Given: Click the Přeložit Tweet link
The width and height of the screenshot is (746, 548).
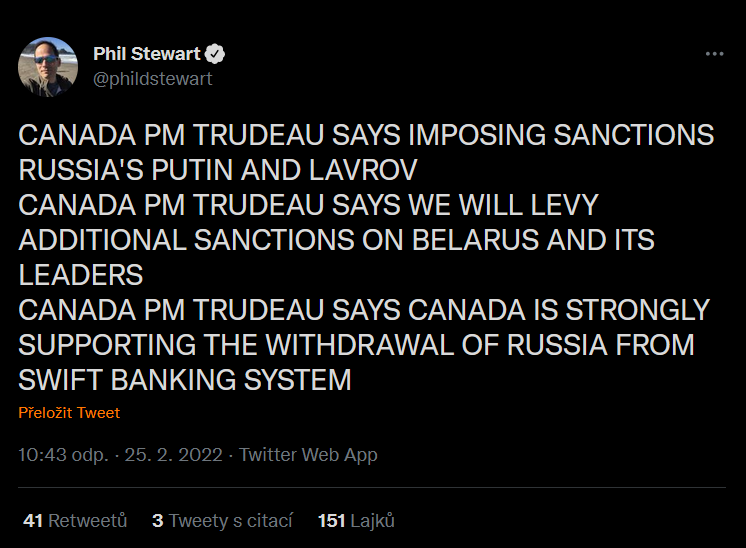Looking at the screenshot, I should point(69,413).
